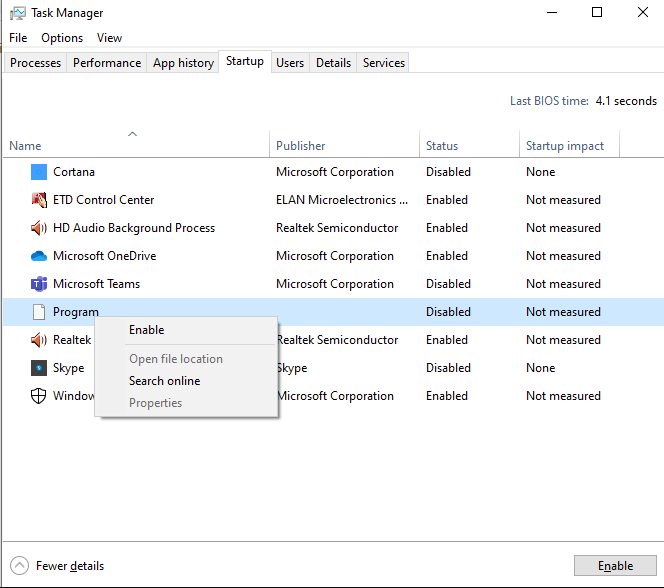Click Not measured in Microsoft Teams row
The width and height of the screenshot is (664, 588).
coord(563,284)
